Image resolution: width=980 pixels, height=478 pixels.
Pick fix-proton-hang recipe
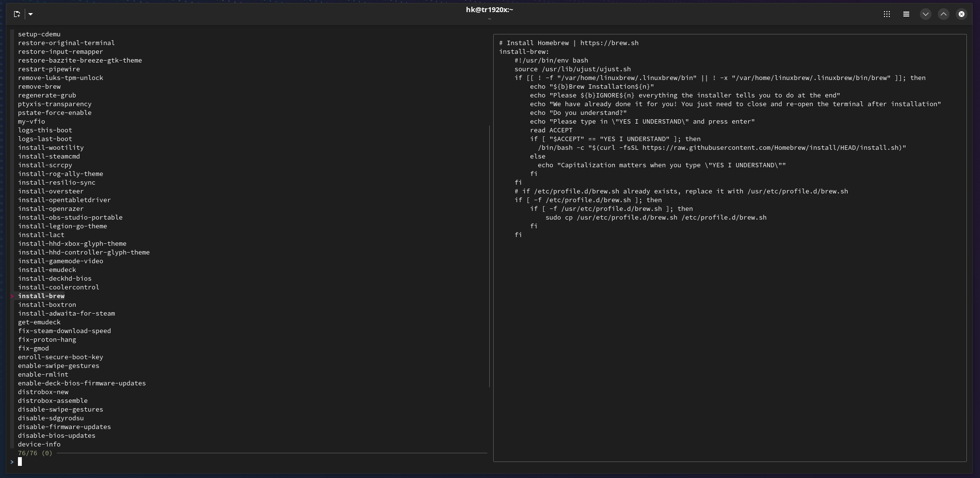[47, 340]
